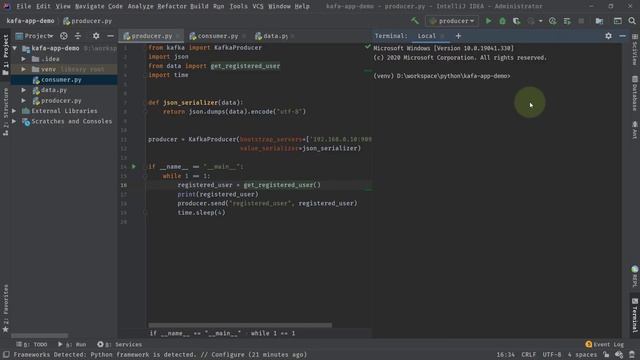Open the Terminal side tool button
Image resolution: width=640 pixels, height=360 pixels.
pos(635,315)
